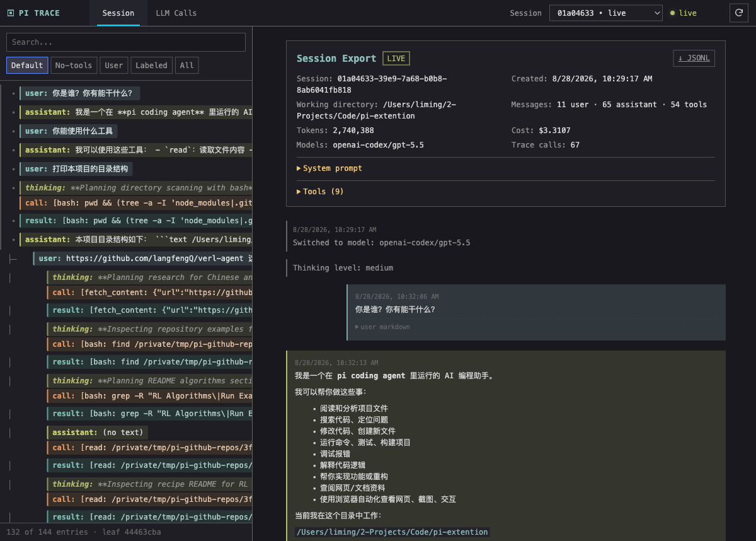756x541 pixels.
Task: Select user entry 你是谁？你有能干什么？ in tree
Action: (x=79, y=93)
